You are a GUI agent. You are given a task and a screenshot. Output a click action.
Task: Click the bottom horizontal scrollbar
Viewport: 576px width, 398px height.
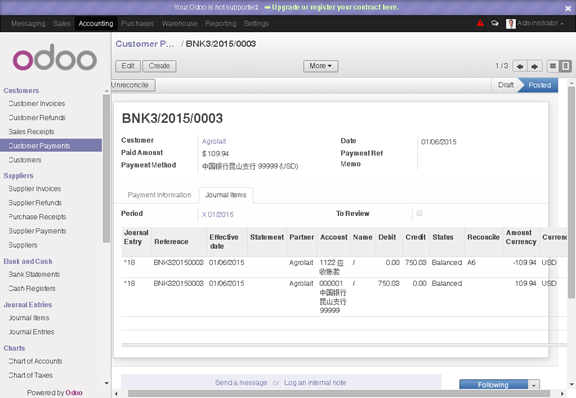coord(338,394)
